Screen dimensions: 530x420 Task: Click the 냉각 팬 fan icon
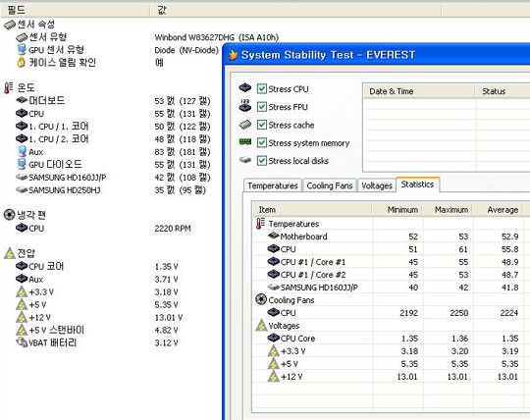click(9, 215)
